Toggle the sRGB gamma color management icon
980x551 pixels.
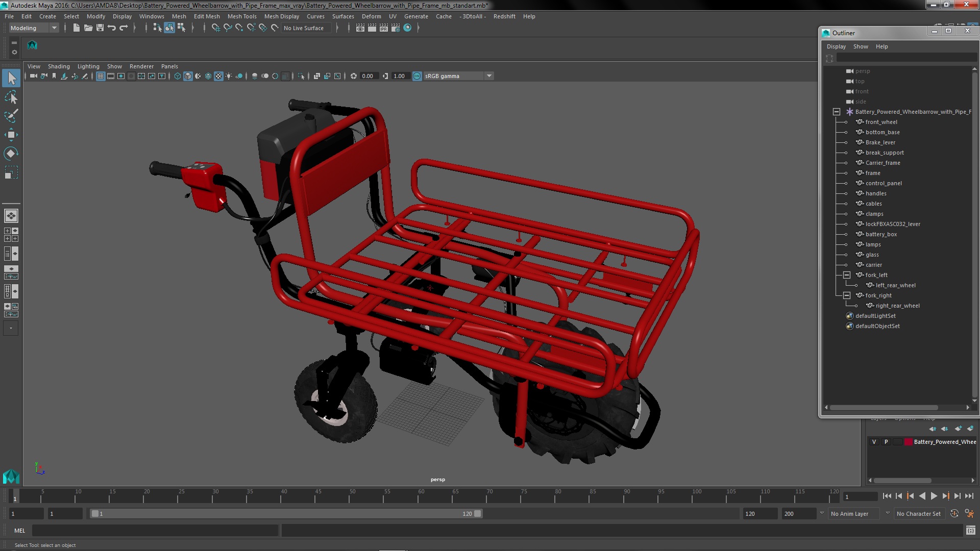(417, 76)
